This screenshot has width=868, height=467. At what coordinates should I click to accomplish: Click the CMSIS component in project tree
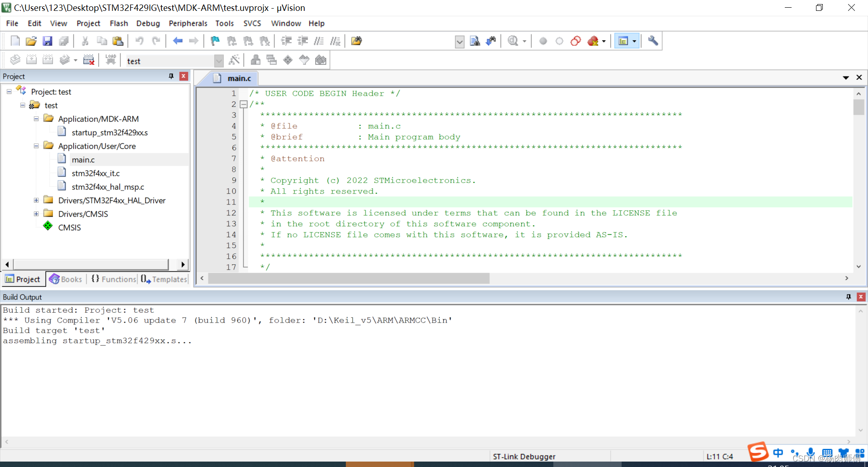69,228
